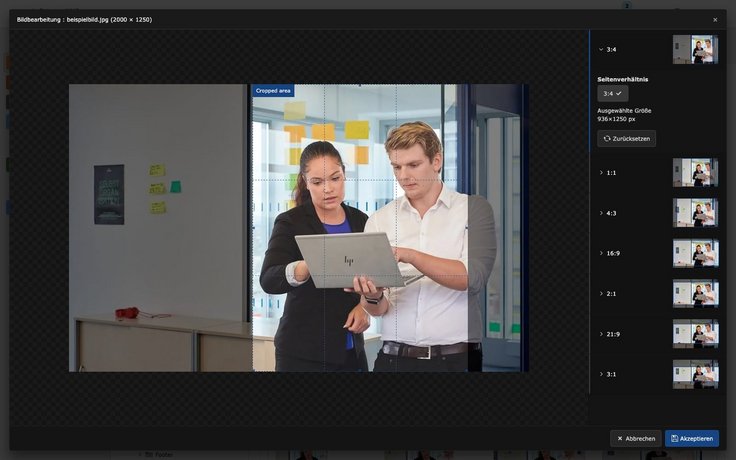Open the 21:9 crop variant chevron

[x=601, y=334]
